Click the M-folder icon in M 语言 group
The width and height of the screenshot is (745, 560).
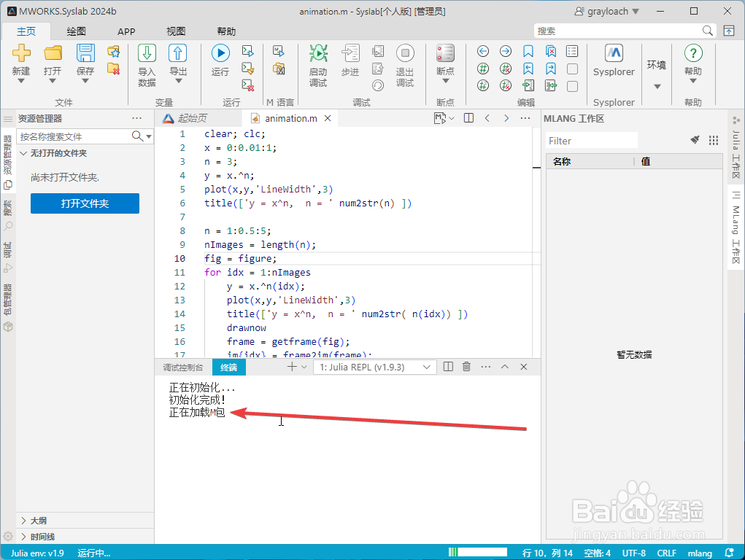coord(279,69)
